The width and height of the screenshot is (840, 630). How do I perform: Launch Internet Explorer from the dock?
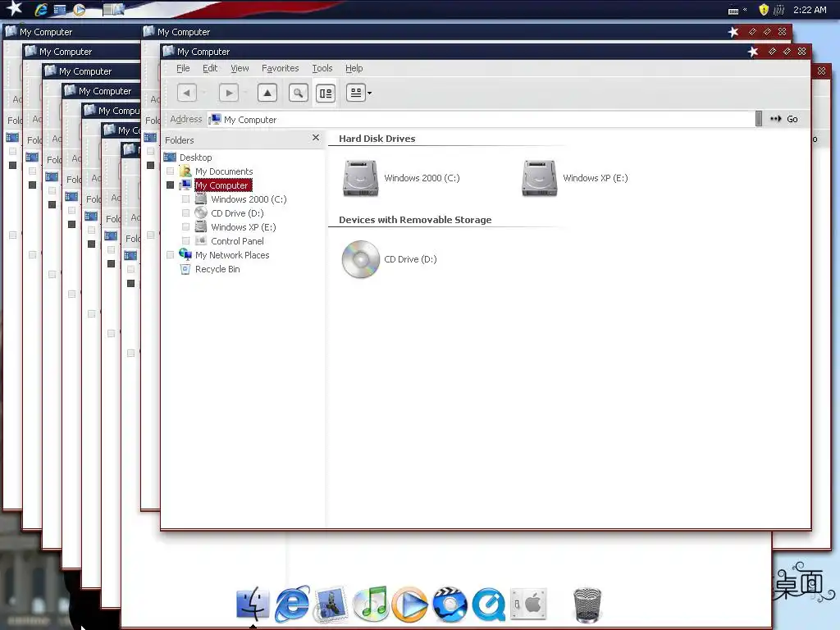click(293, 604)
